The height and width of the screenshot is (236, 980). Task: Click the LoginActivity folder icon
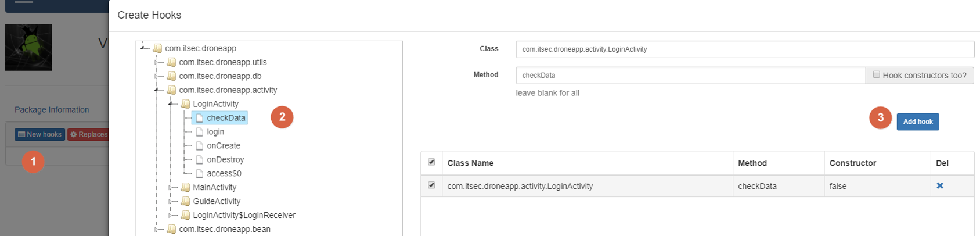pyautogui.click(x=186, y=104)
